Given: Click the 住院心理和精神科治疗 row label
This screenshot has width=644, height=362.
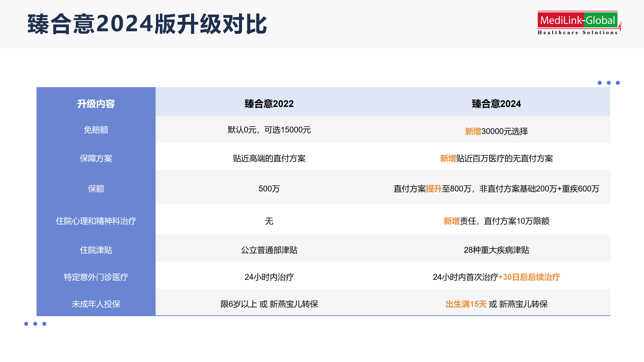Looking at the screenshot, I should [96, 221].
